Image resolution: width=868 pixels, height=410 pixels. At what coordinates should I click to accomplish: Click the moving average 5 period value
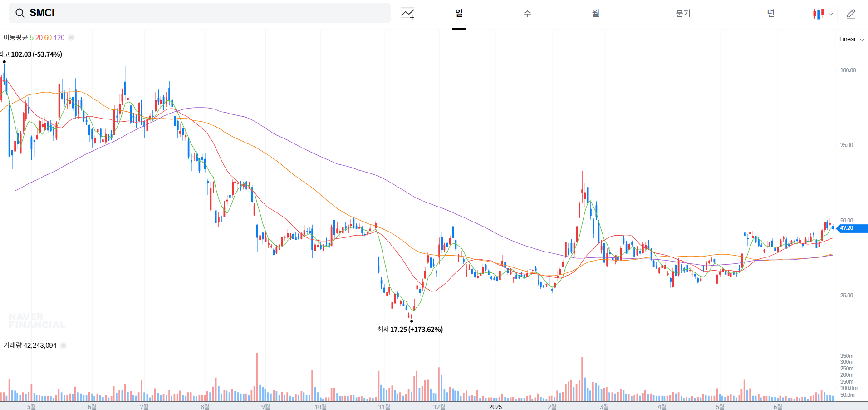coord(32,37)
